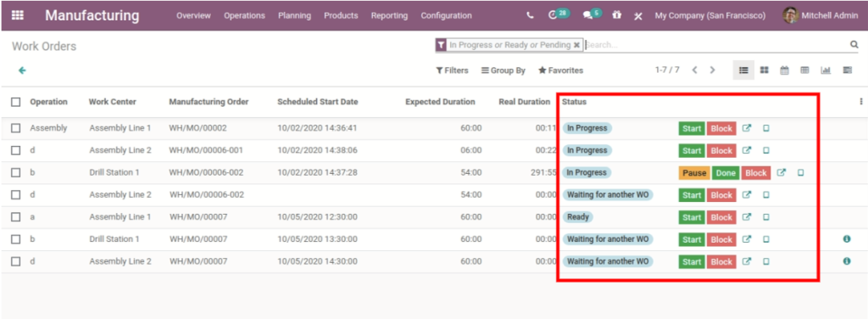Start the Assembly work order
The width and height of the screenshot is (868, 319).
click(692, 128)
